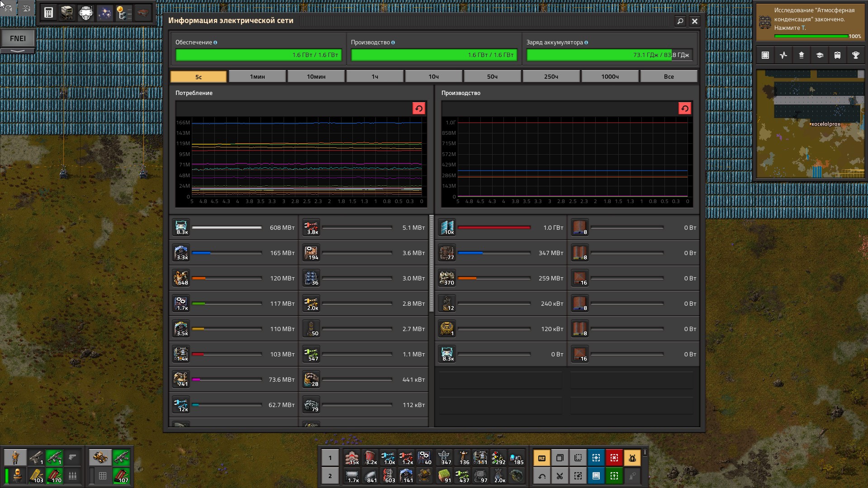The image size is (868, 488).
Task: Toggle the 120 МВт consumer row
Action: (234, 278)
